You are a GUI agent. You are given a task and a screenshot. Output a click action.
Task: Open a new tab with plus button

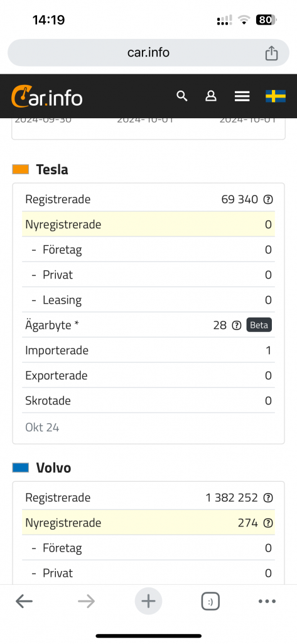click(x=148, y=602)
